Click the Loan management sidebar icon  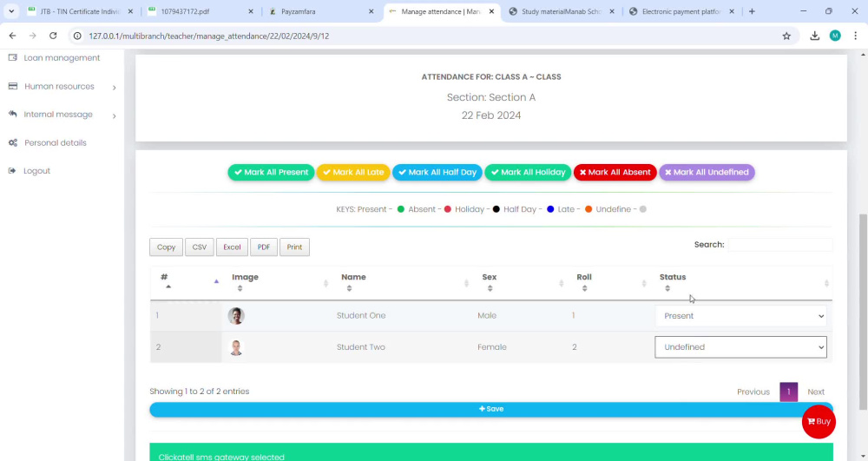click(13, 57)
